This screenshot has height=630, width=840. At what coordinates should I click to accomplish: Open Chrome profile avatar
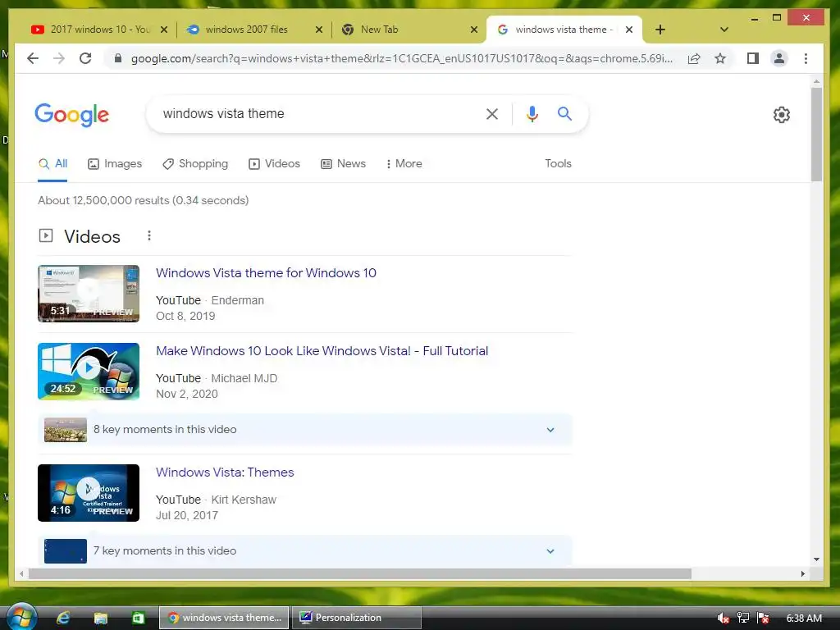pos(779,58)
